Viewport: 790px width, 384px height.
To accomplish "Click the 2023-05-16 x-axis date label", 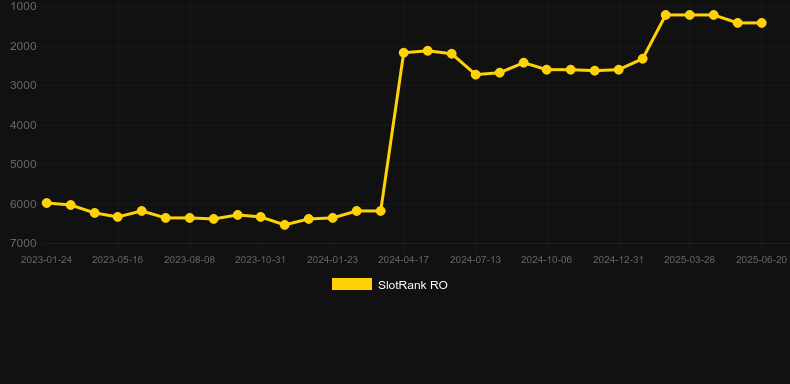I will click(x=117, y=260).
